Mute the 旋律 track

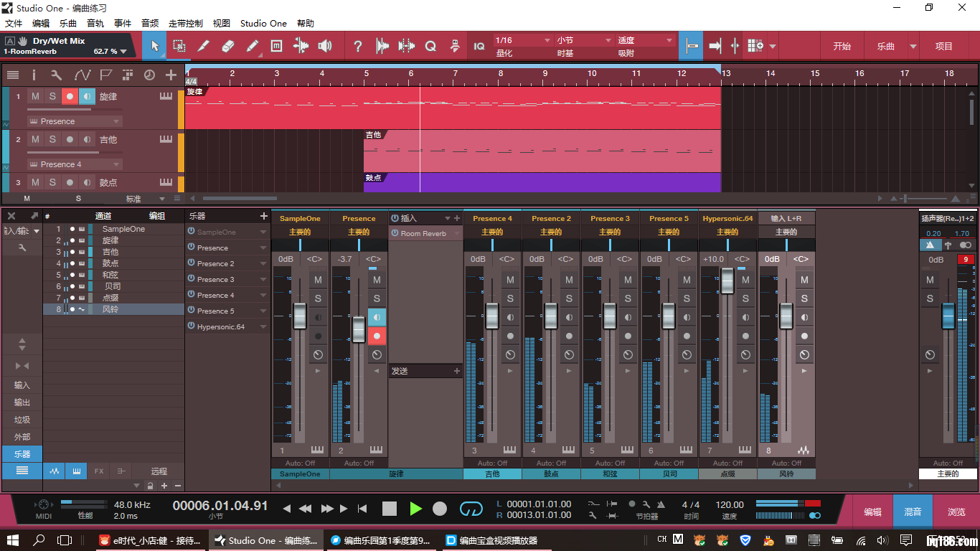pos(35,96)
